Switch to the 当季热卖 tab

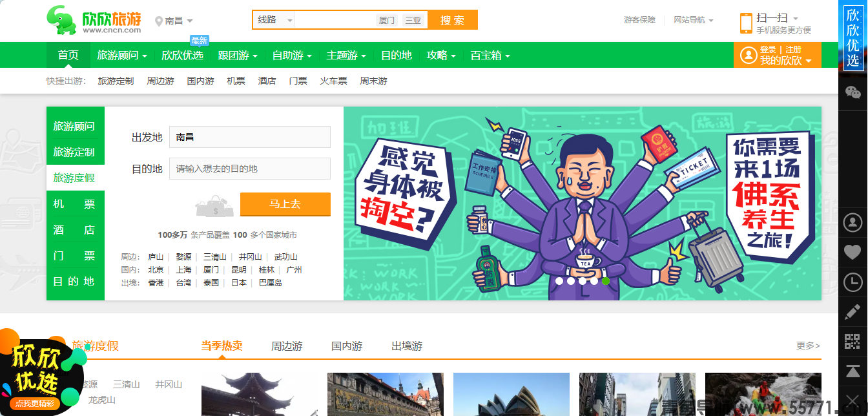(222, 346)
